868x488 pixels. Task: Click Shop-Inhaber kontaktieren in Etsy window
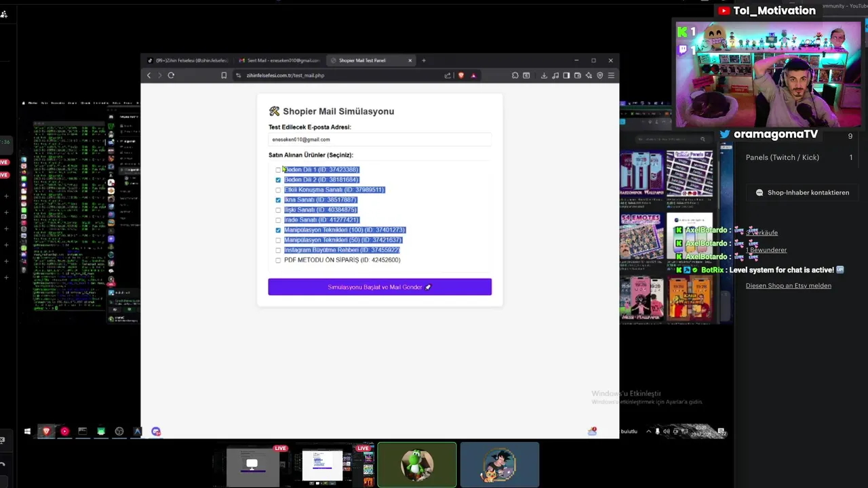click(802, 192)
